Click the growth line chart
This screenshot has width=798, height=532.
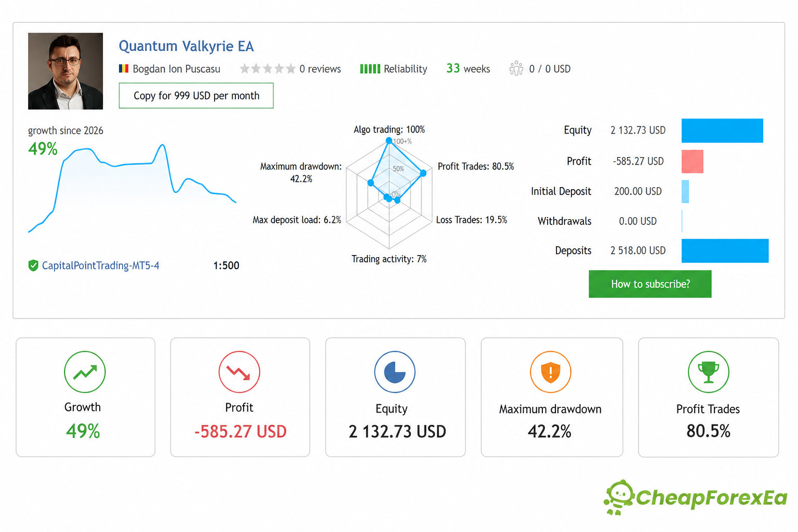132,188
